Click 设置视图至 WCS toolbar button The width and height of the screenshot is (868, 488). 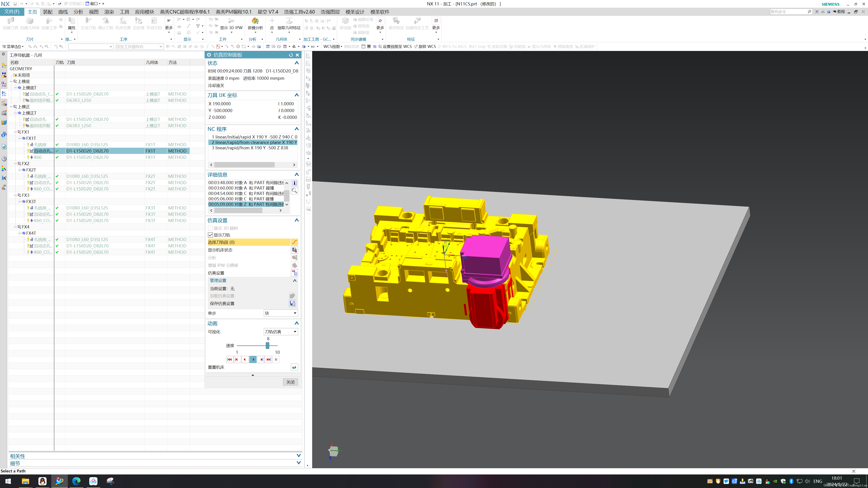pyautogui.click(x=395, y=47)
